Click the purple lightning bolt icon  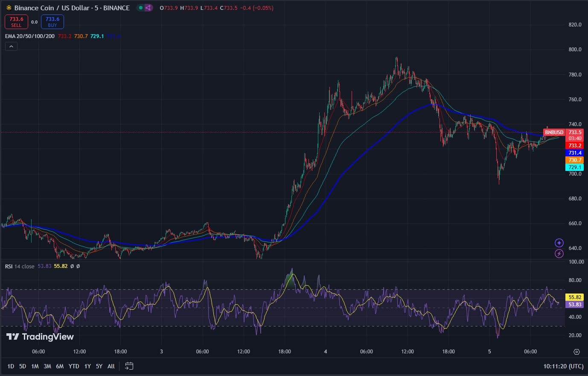pyautogui.click(x=559, y=253)
